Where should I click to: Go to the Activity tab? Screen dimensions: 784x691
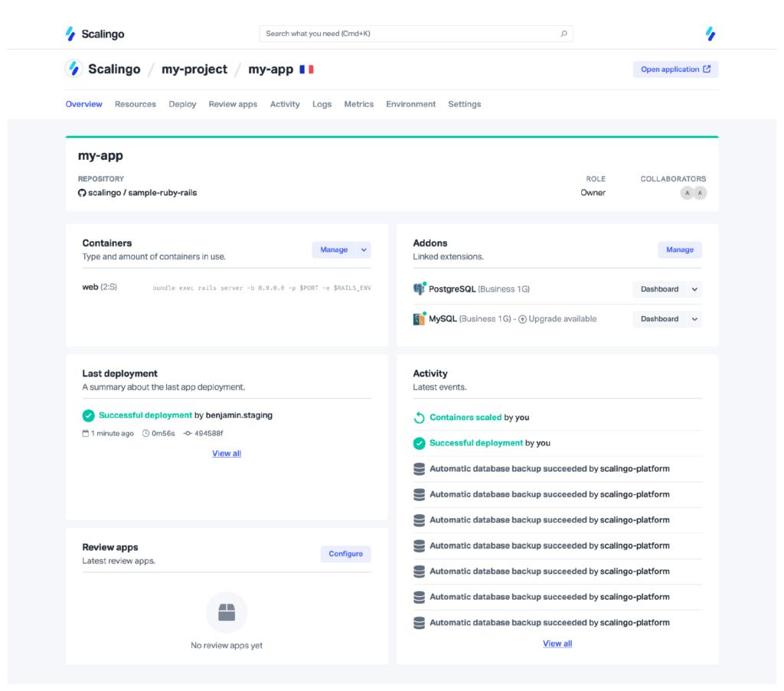pos(285,104)
